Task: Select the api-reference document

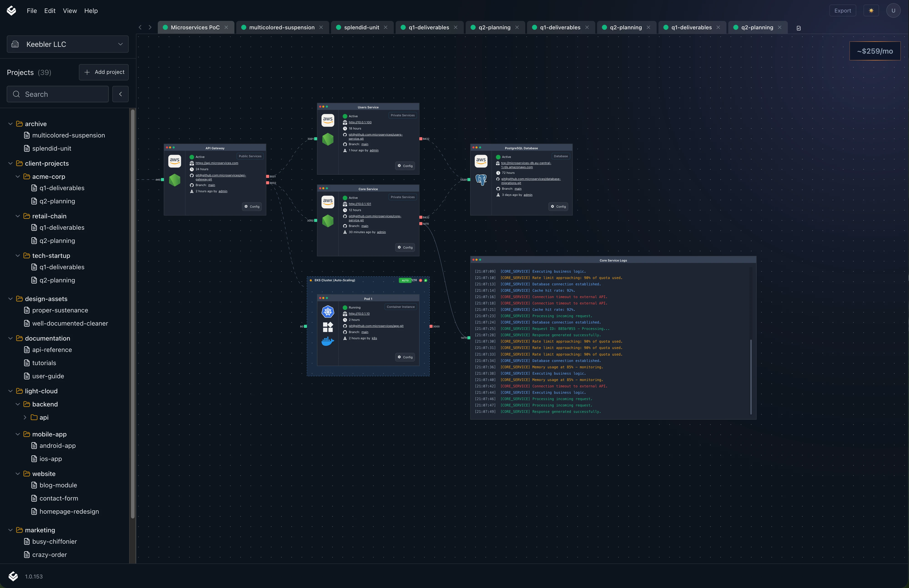Action: pos(52,350)
